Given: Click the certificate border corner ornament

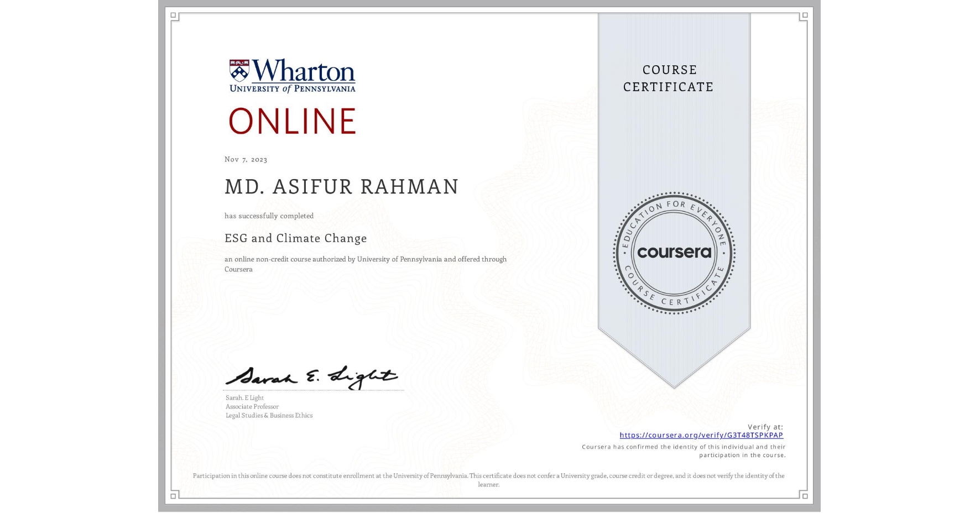Looking at the screenshot, I should click(174, 14).
